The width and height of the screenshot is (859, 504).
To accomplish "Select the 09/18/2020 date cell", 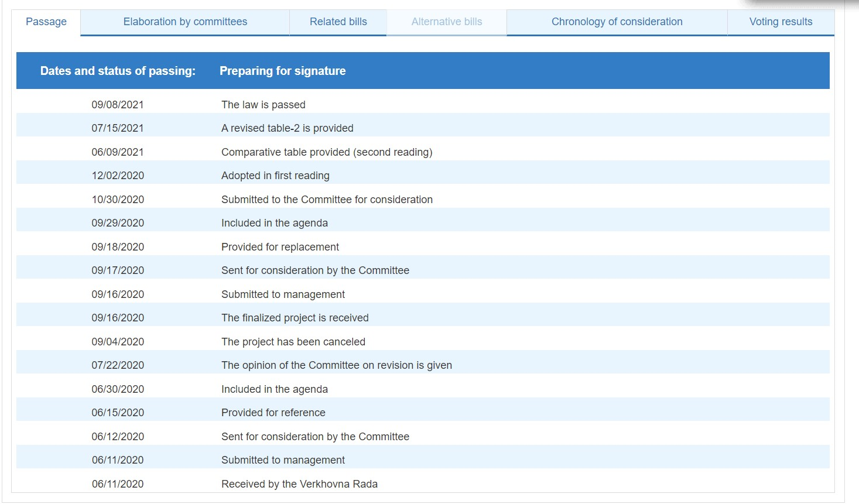I will pos(118,247).
